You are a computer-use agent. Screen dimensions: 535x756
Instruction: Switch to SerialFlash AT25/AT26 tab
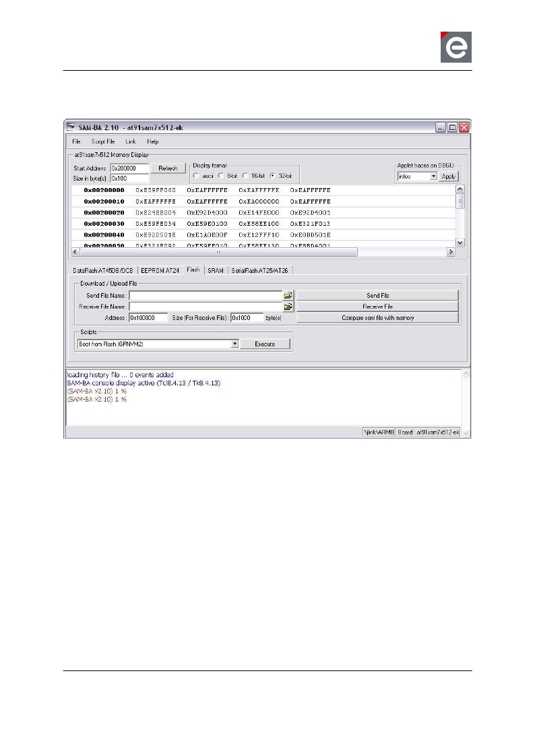(260, 270)
